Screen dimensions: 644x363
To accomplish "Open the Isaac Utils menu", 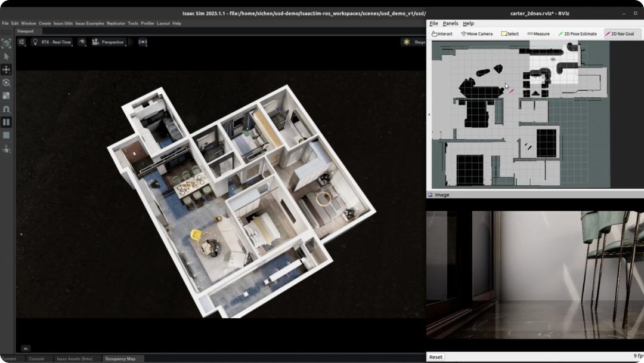I will pyautogui.click(x=63, y=23).
